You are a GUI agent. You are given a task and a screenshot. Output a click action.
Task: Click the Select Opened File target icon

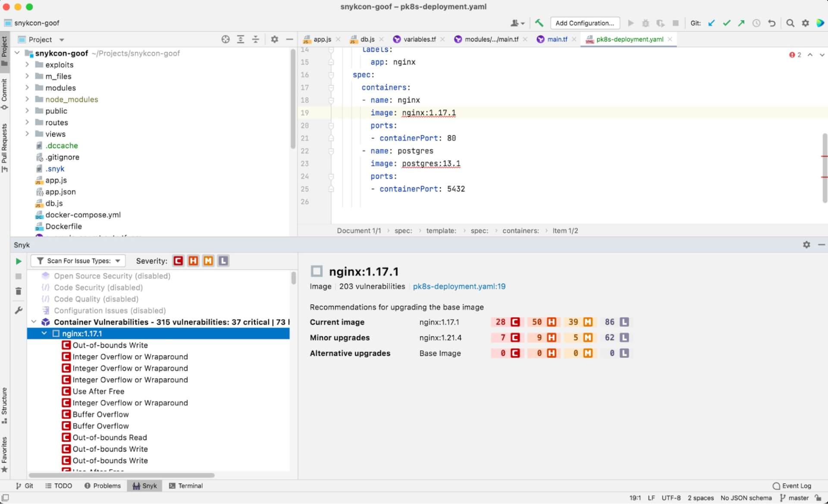(x=226, y=40)
